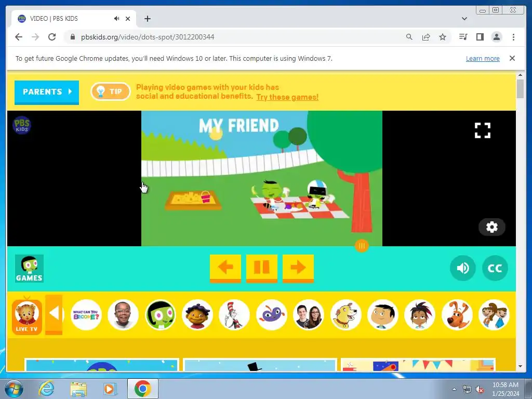532x399 pixels.
Task: Open the zoom magnifier in address bar
Action: coord(409,37)
